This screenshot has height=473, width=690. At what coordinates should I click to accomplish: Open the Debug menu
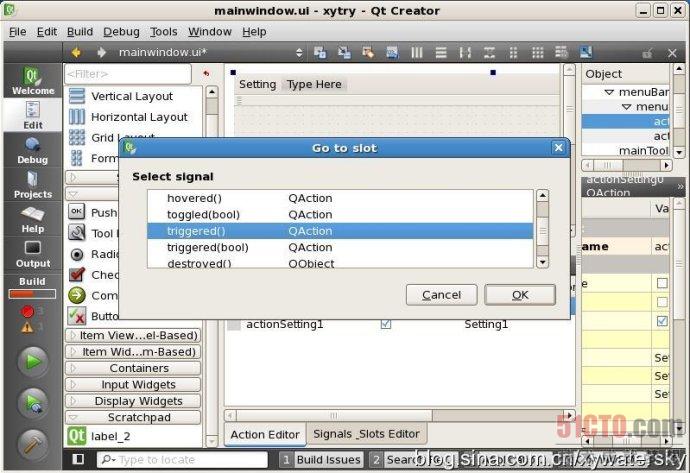(121, 32)
